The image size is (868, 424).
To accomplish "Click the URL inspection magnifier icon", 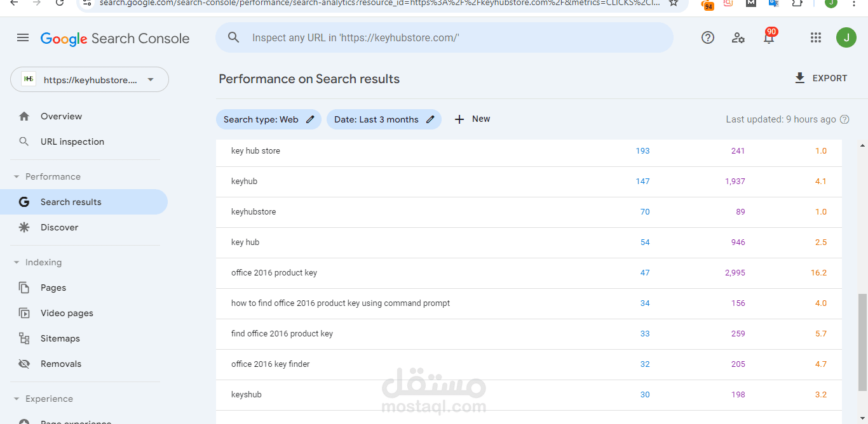I will tap(24, 142).
